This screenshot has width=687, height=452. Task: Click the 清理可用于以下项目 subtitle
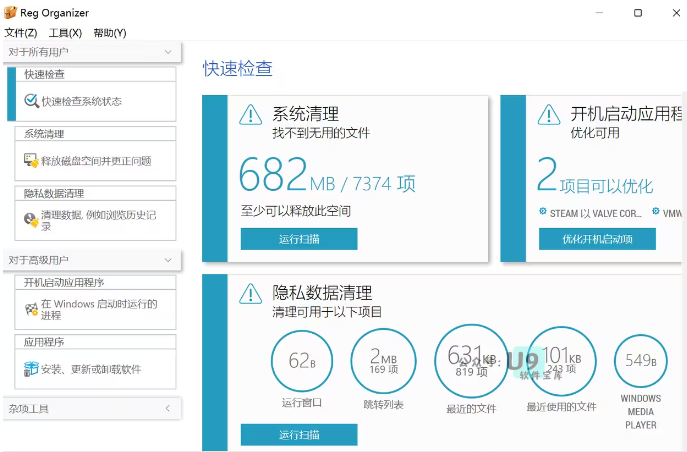pos(327,312)
